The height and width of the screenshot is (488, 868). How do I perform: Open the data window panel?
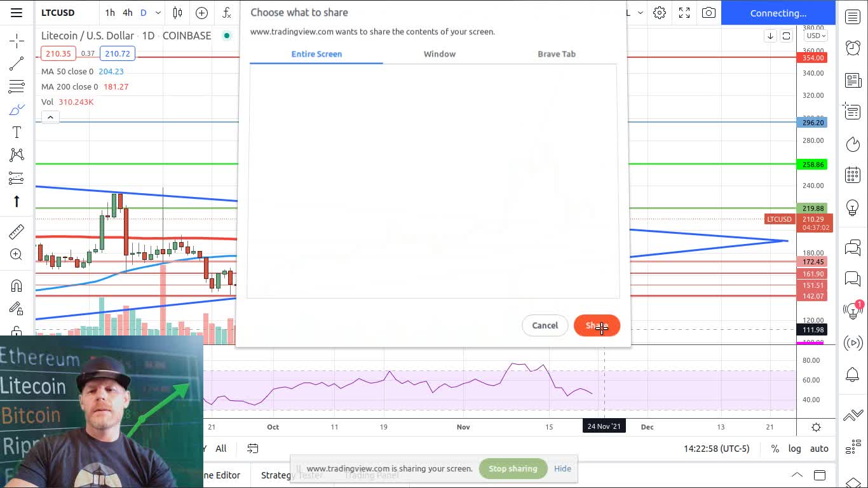point(853,112)
